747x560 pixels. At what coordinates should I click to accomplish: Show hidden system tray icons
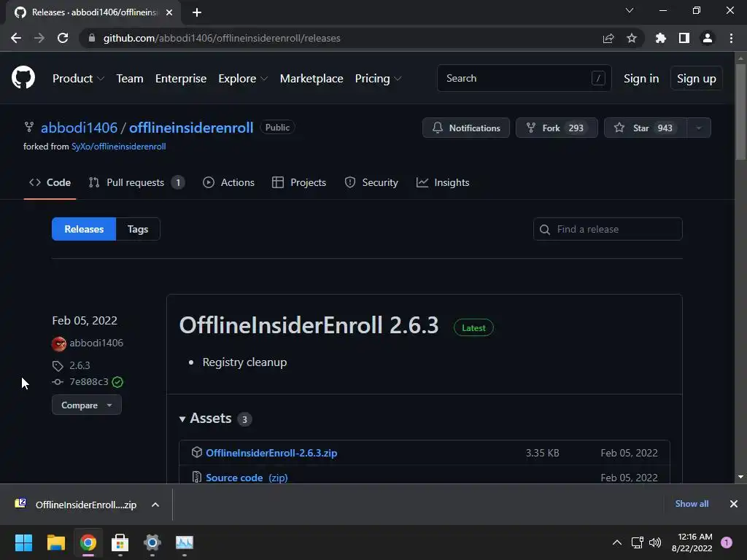(x=617, y=542)
